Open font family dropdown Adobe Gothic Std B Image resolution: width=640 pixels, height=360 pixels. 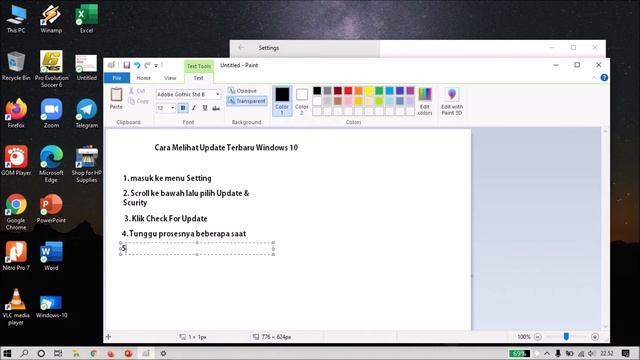218,94
